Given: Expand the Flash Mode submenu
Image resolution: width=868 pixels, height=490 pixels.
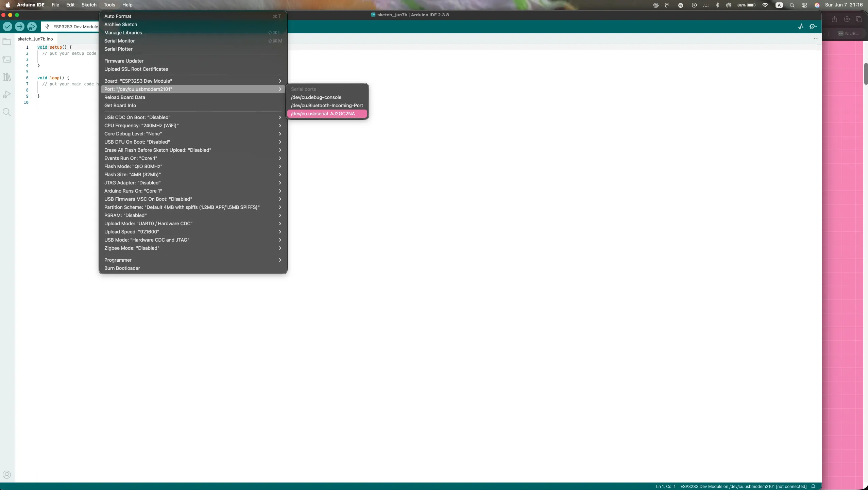Looking at the screenshot, I should pyautogui.click(x=193, y=166).
